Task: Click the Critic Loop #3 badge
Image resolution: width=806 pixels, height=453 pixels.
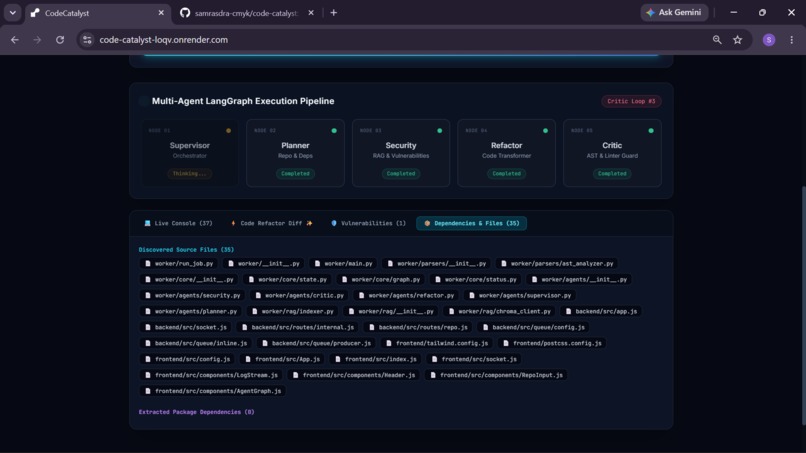Action: point(631,101)
